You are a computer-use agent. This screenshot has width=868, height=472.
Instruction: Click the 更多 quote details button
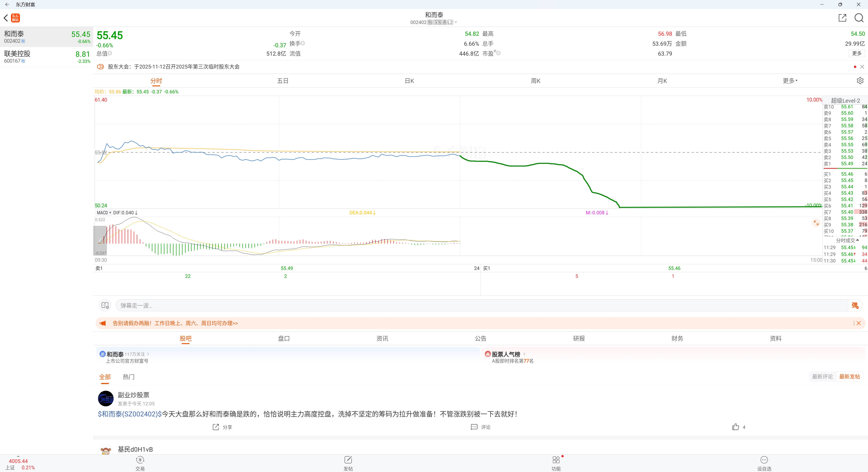click(856, 53)
